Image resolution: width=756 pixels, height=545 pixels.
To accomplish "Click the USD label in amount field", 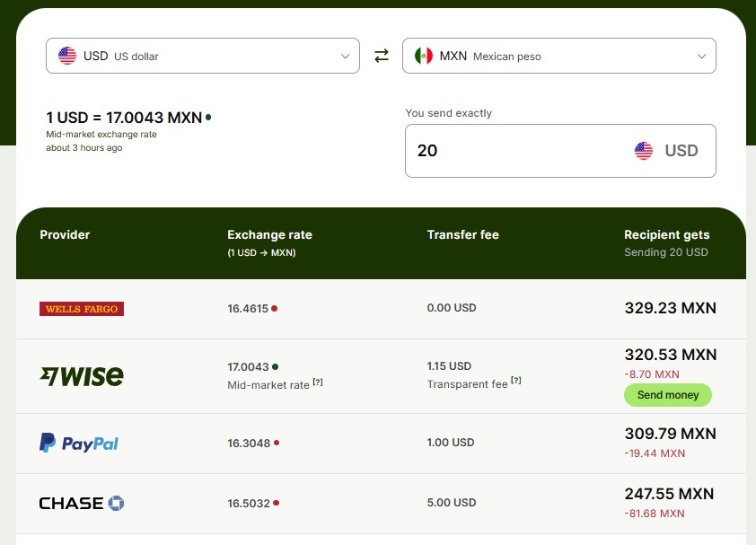I will [681, 151].
